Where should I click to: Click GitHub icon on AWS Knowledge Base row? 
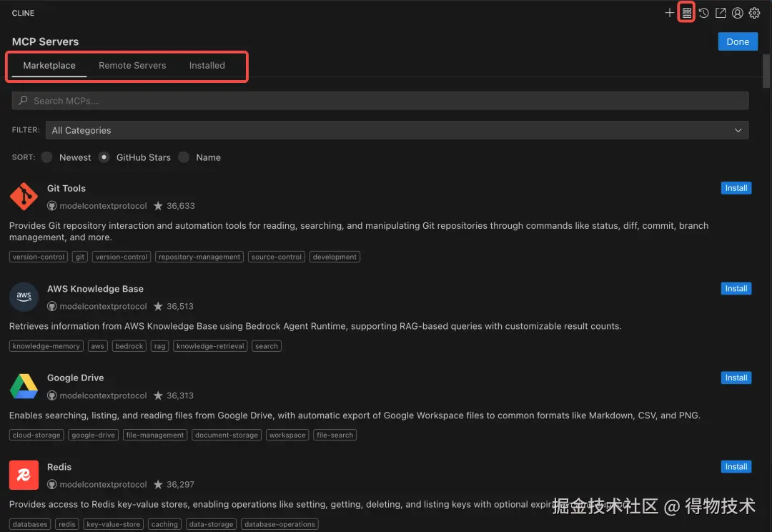51,306
